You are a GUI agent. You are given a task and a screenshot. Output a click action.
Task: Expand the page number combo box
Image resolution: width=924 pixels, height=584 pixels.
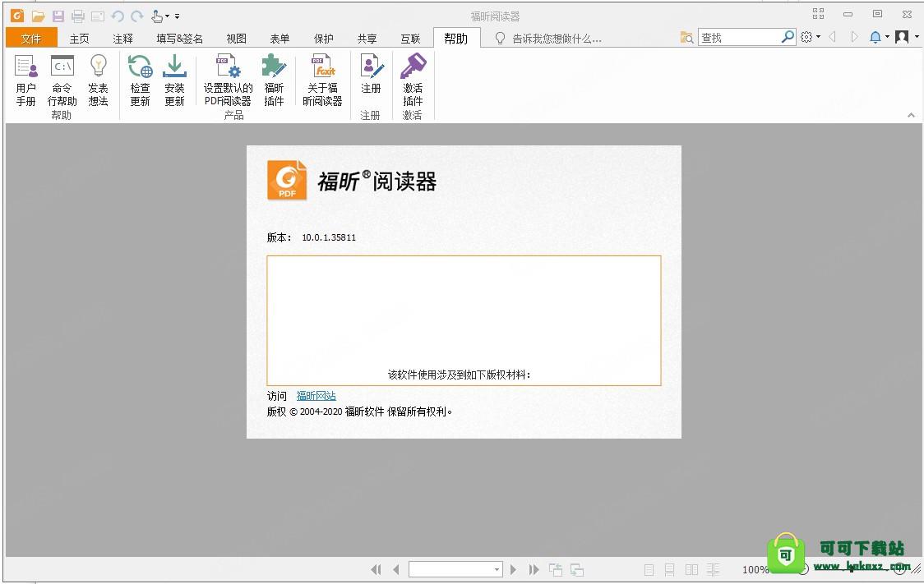(498, 569)
